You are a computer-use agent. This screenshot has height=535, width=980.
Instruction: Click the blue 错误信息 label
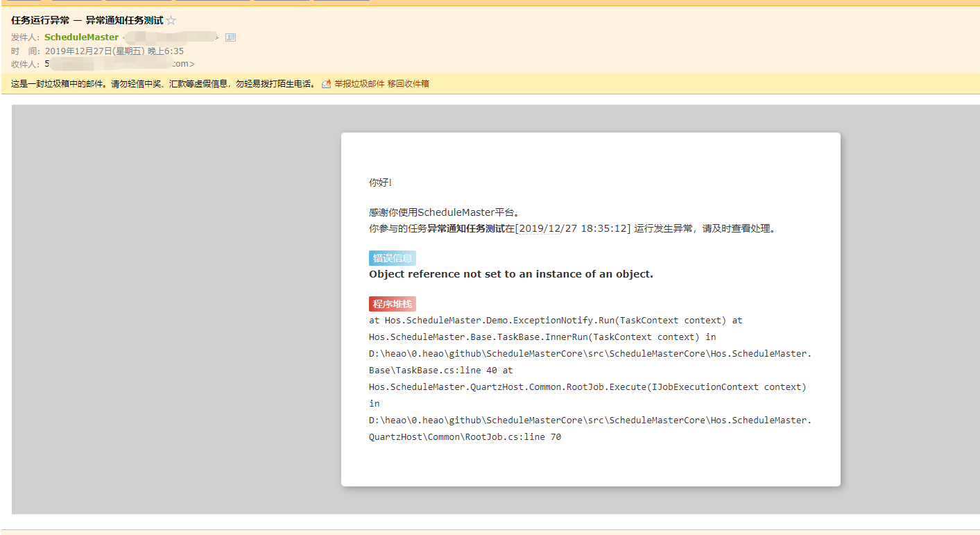click(393, 259)
